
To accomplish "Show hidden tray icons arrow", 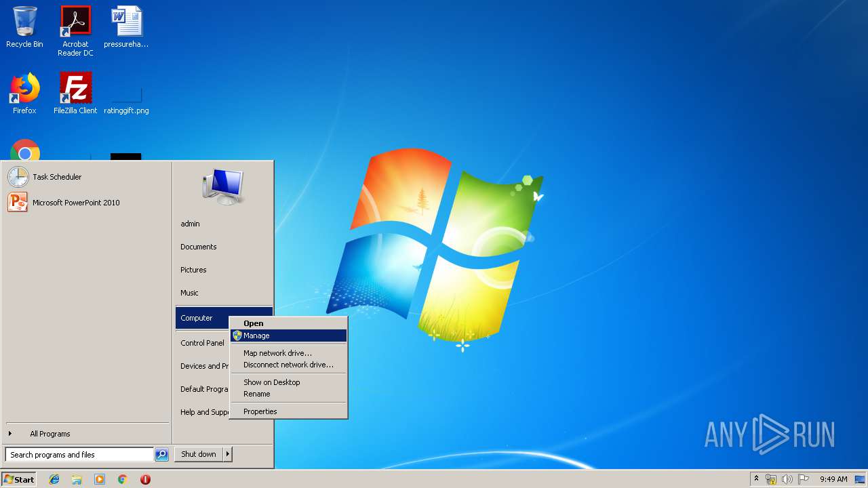I will [x=757, y=479].
